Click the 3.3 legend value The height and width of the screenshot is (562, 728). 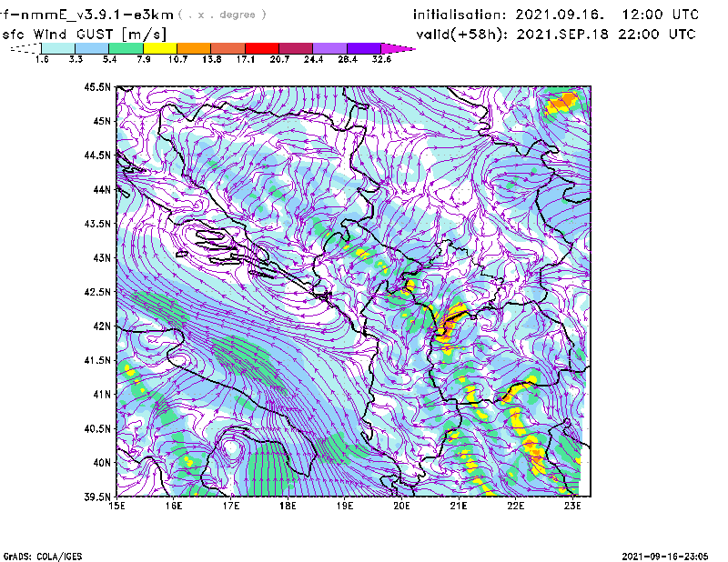pos(76,59)
